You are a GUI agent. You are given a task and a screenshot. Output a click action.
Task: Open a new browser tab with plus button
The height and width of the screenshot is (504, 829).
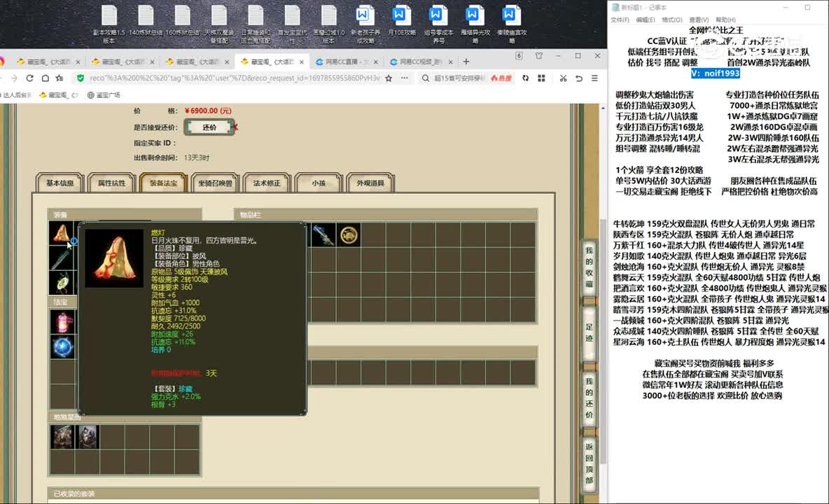[466, 62]
